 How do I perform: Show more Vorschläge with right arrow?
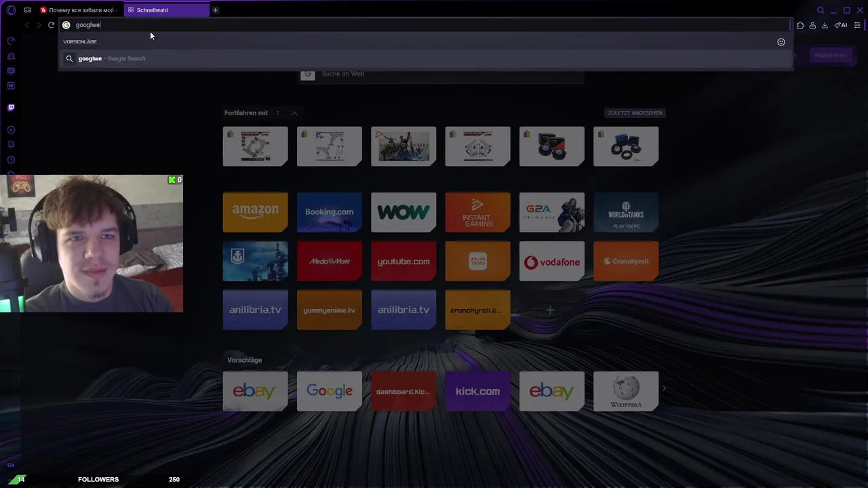pyautogui.click(x=664, y=388)
